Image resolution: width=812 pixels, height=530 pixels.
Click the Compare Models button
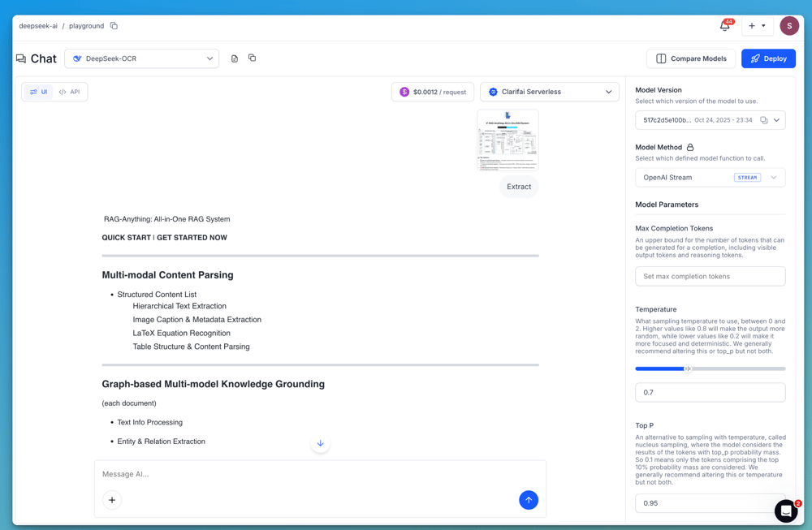[x=691, y=58]
